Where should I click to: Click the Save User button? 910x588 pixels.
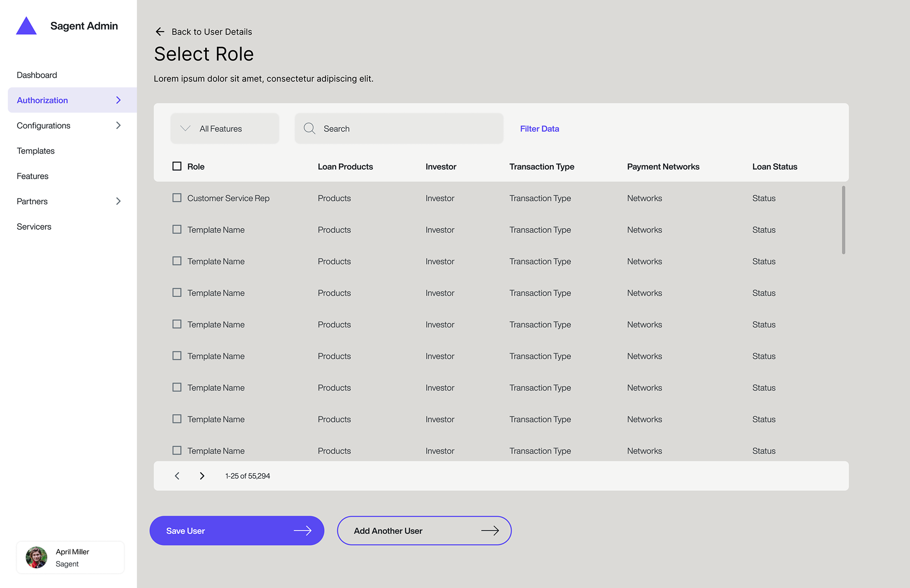tap(237, 531)
